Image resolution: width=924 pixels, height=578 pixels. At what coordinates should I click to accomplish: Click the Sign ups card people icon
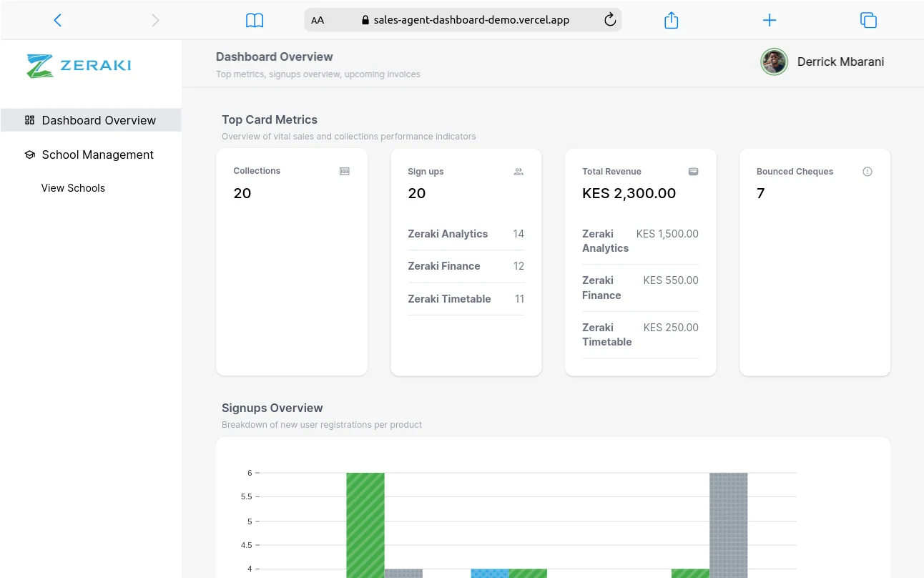(518, 172)
